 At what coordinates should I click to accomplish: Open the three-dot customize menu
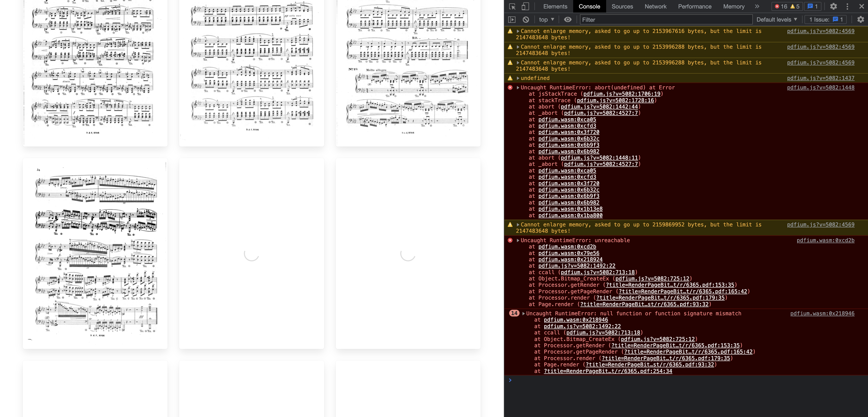pos(847,6)
